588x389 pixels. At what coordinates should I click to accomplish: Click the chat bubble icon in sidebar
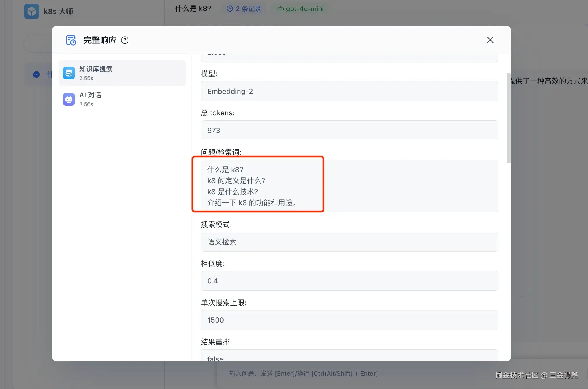[x=36, y=75]
